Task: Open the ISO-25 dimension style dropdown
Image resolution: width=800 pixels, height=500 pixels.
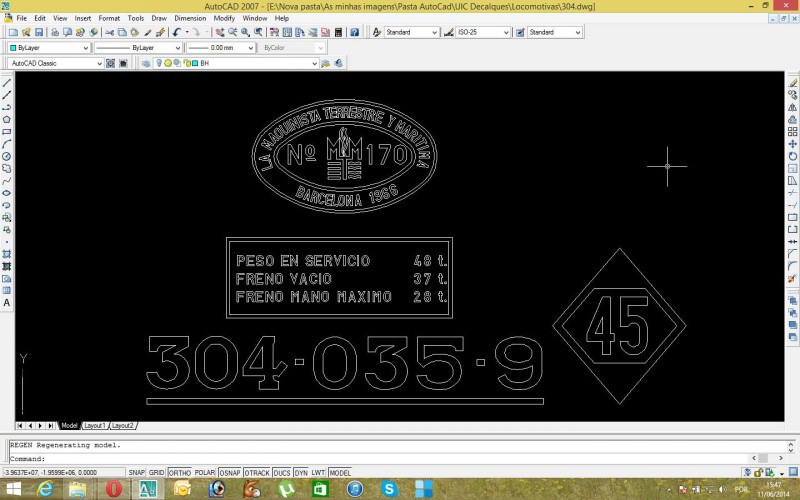Action: point(483,32)
